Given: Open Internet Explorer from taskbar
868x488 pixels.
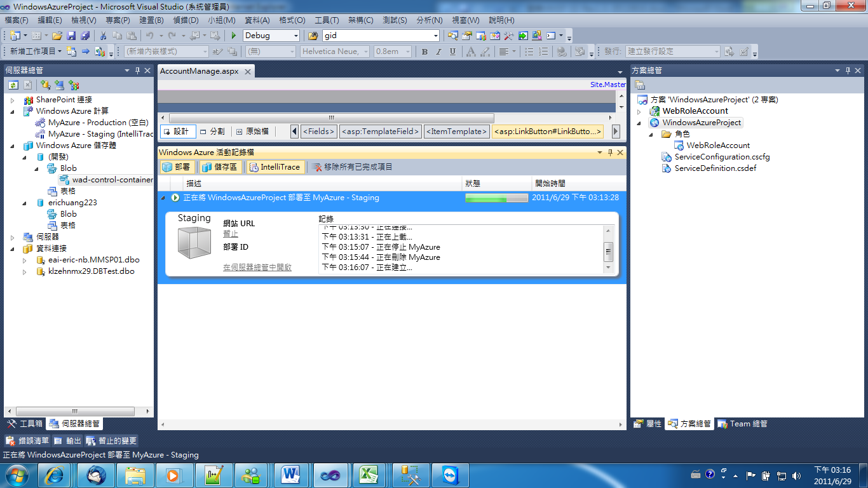Looking at the screenshot, I should [x=54, y=475].
